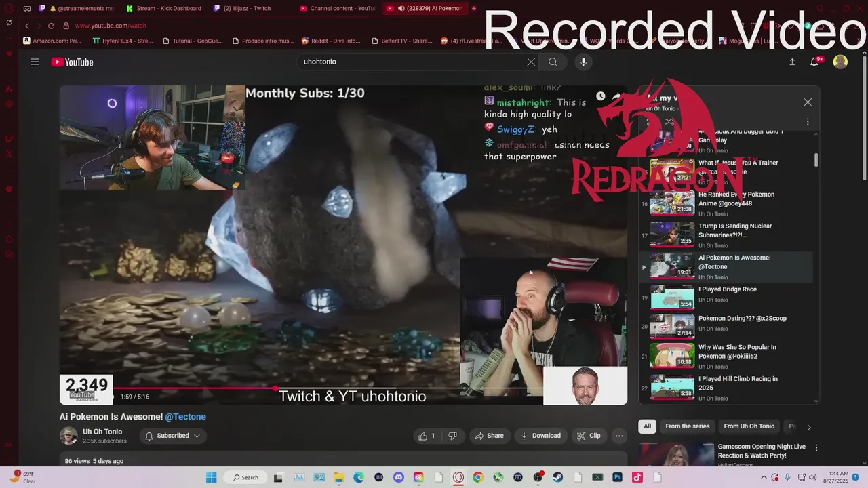Open the YouTube create/upload icon
Screen dimensions: 868x488
pyautogui.click(x=792, y=62)
